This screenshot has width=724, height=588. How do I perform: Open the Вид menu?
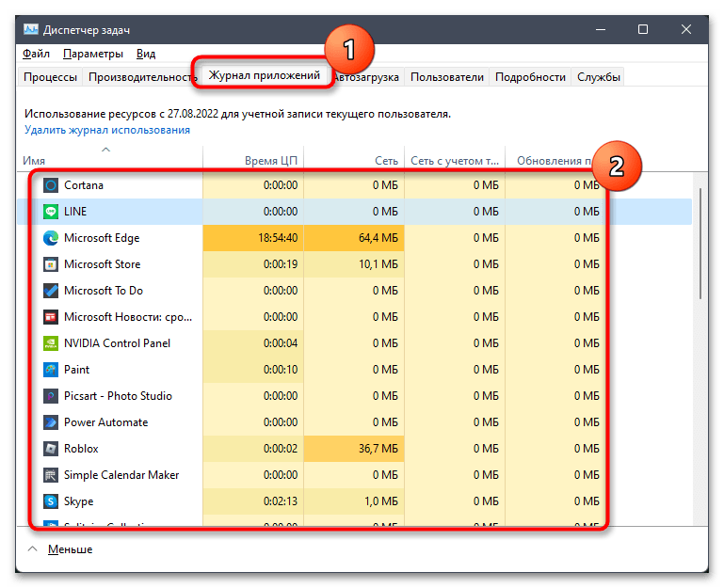tap(146, 54)
